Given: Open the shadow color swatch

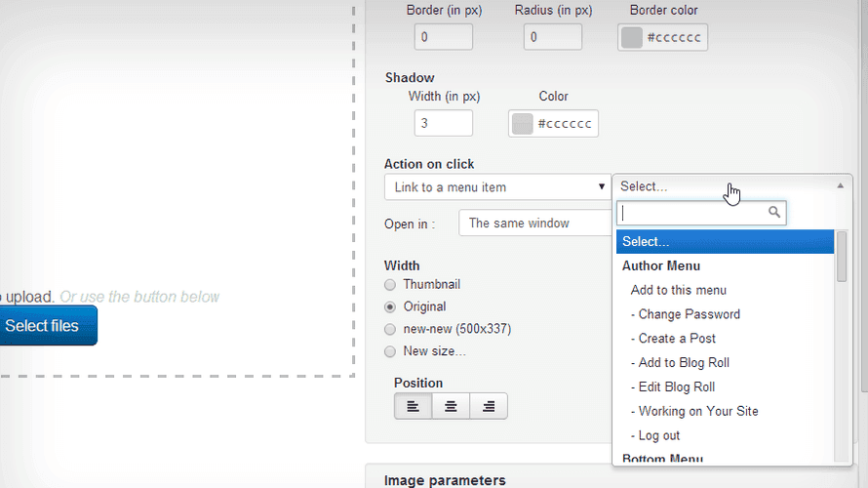Looking at the screenshot, I should click(x=523, y=124).
